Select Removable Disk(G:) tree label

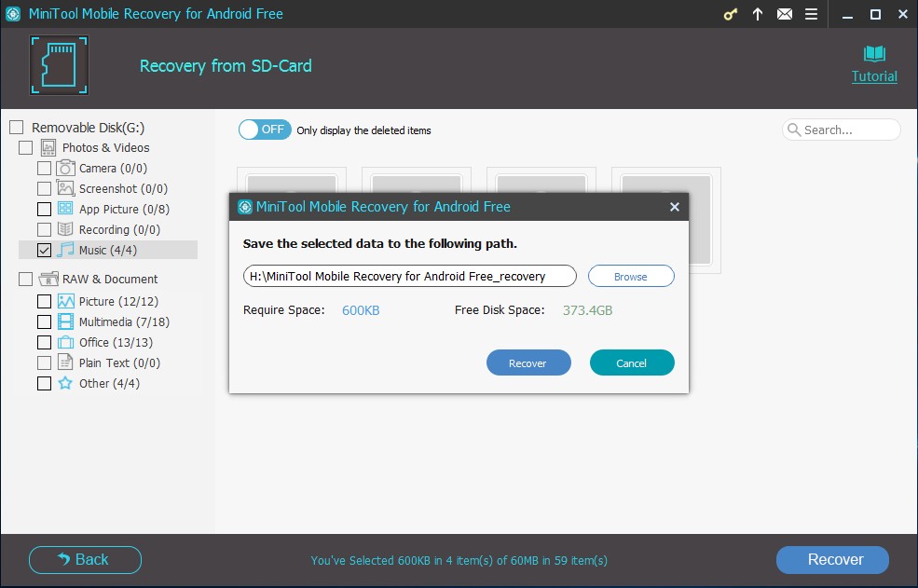click(88, 127)
